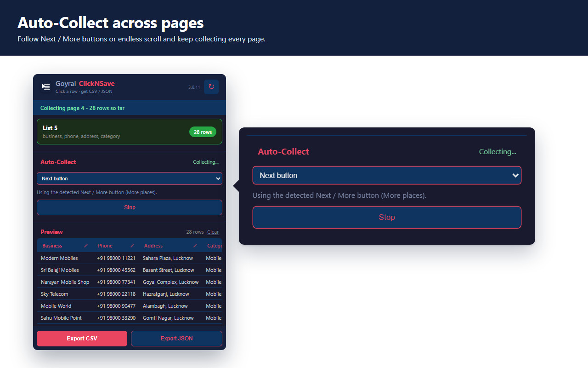
Task: Open the Next button dropdown in the small panel
Action: [130, 178]
